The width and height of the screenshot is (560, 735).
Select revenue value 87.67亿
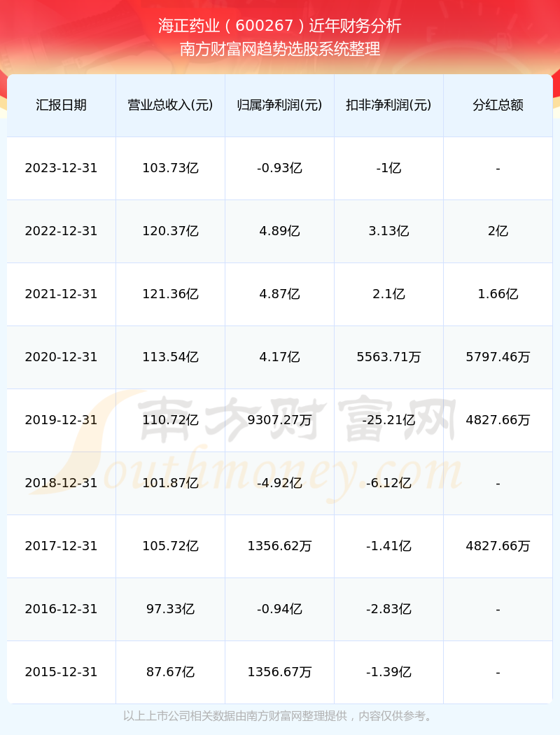(x=171, y=672)
